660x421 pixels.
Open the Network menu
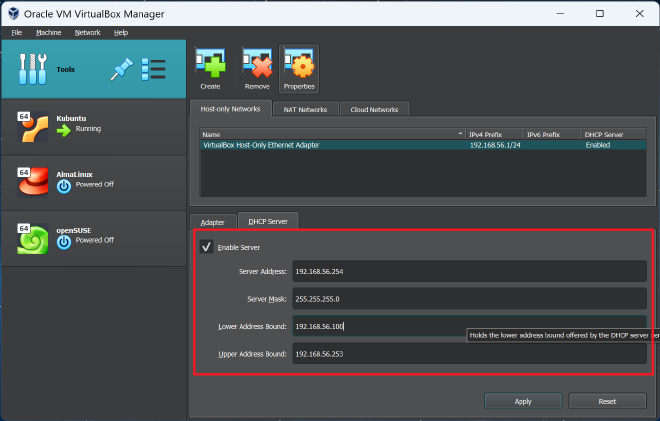coord(88,32)
